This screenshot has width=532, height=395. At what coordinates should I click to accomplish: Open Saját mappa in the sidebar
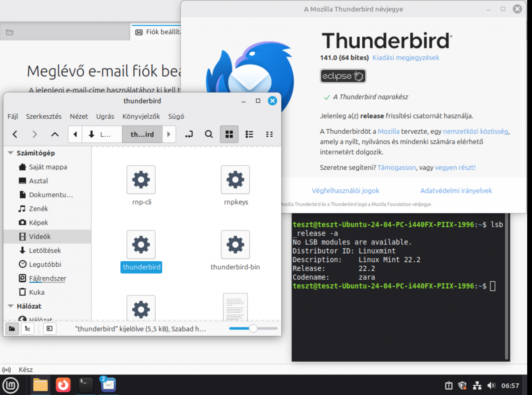coord(47,167)
